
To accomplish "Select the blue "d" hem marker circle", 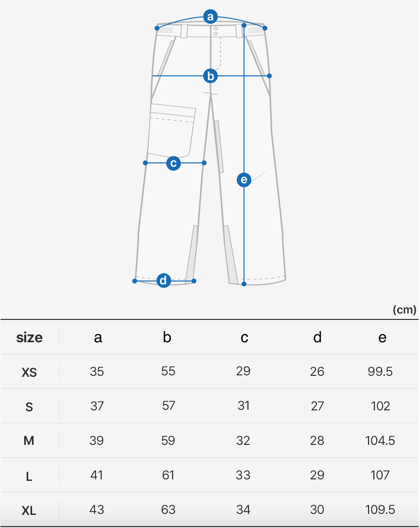I will coord(164,281).
